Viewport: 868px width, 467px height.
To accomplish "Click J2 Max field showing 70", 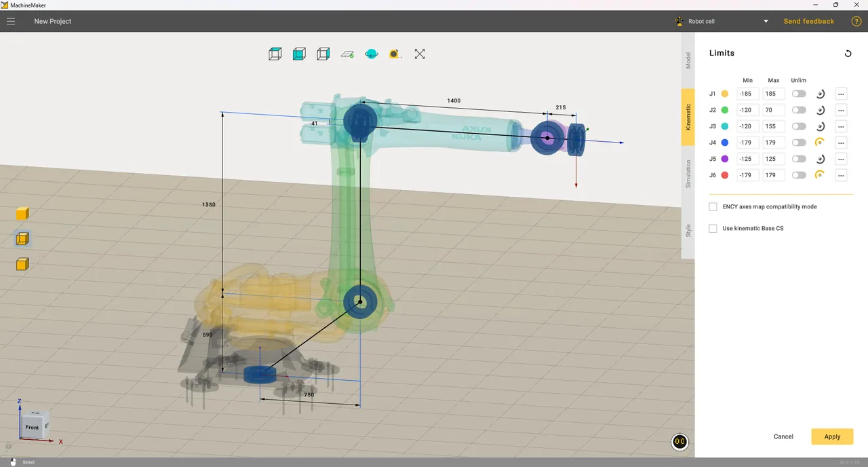I will pos(774,110).
